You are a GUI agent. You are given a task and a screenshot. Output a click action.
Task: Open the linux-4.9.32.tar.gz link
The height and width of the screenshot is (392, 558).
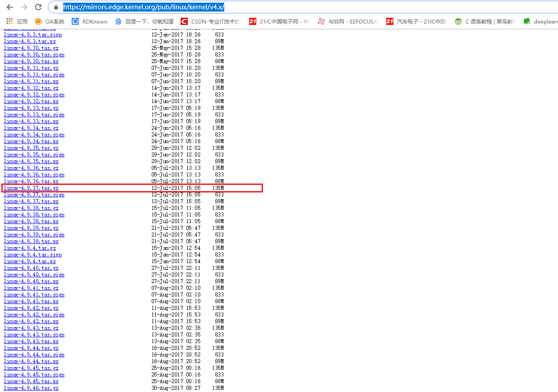[31, 88]
